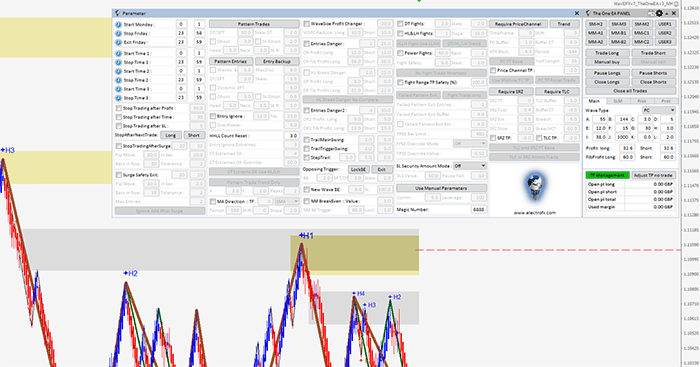Click the Pattern Entries button
This screenshot has width=700, height=367.
[231, 62]
